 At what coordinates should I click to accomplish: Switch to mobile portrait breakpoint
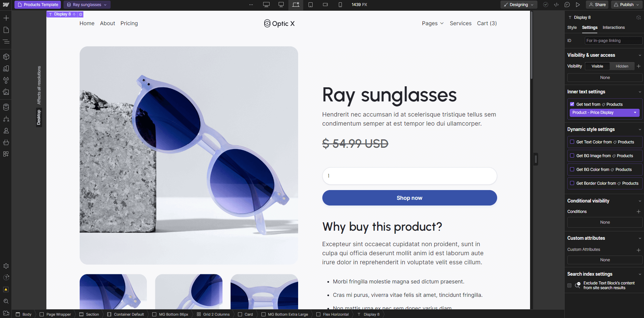click(x=340, y=5)
